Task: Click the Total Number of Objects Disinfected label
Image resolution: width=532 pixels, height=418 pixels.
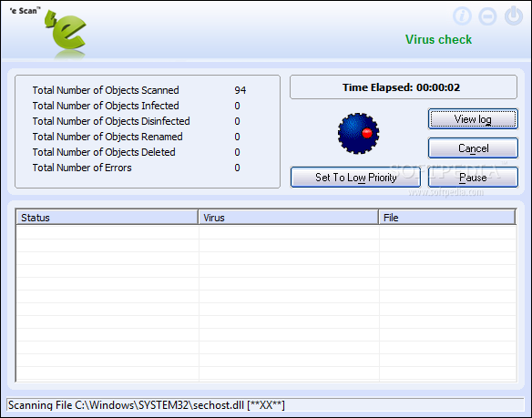Action: pyautogui.click(x=111, y=121)
